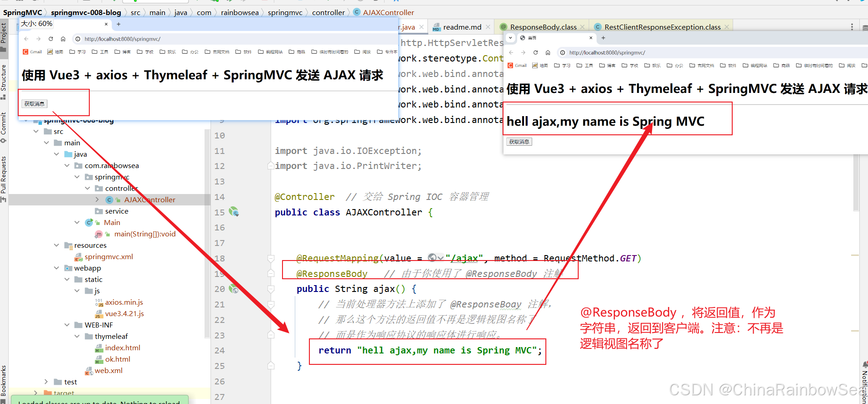Open Gmail bookmark in right browser
The width and height of the screenshot is (868, 404).
click(x=517, y=66)
